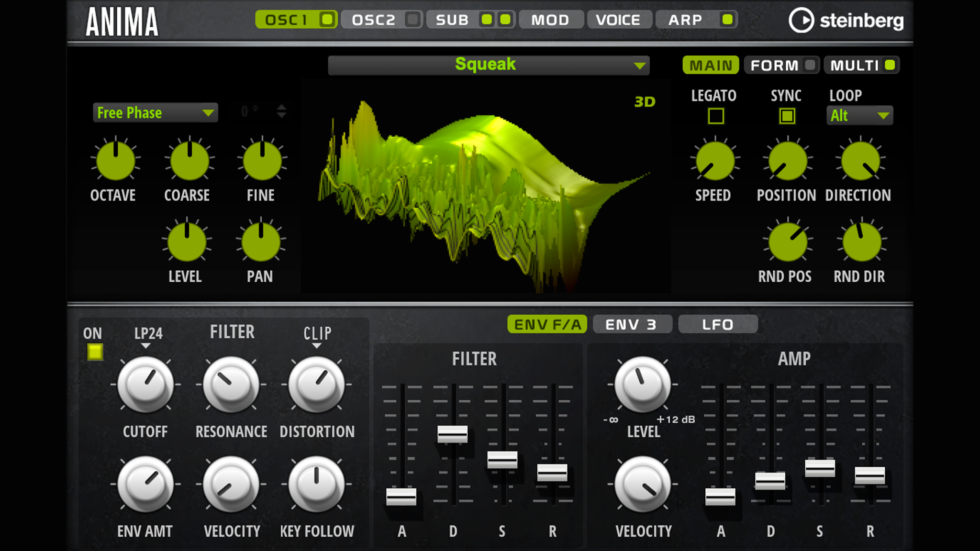The image size is (980, 551).
Task: Open the Squeak wavetable dropdown
Action: 489,65
